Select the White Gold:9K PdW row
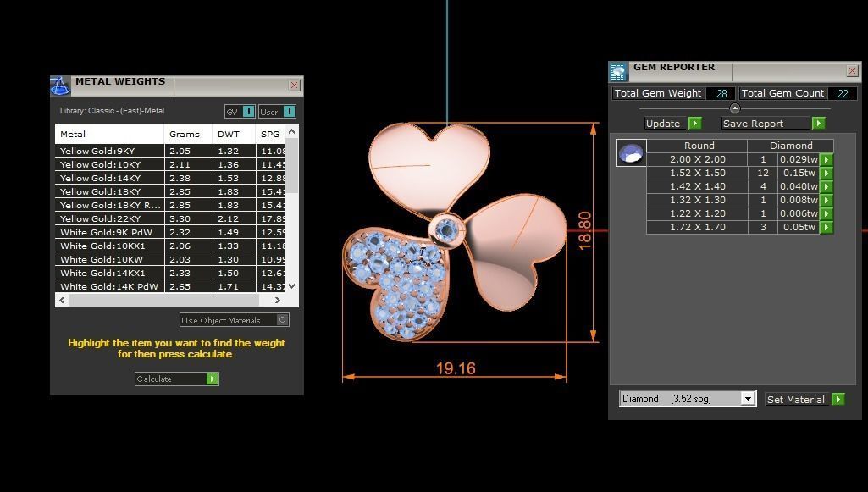The image size is (868, 492). [x=170, y=232]
